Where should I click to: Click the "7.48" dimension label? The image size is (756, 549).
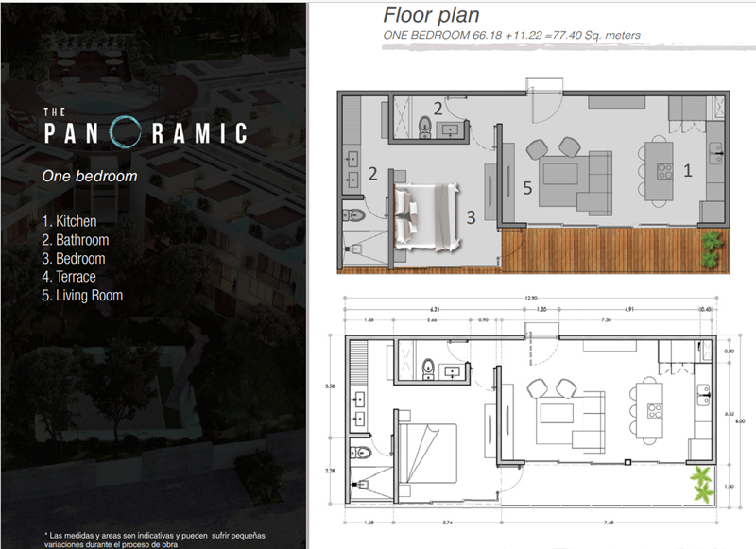click(x=609, y=523)
